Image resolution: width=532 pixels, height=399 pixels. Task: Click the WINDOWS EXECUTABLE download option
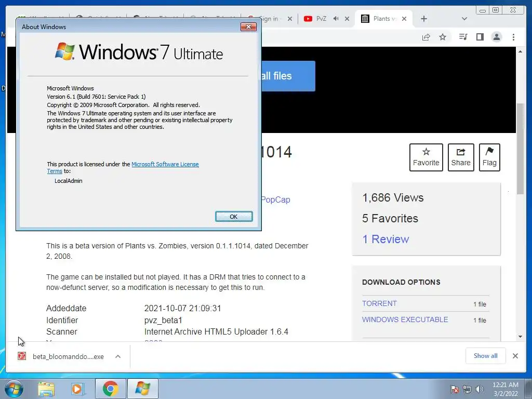pyautogui.click(x=405, y=320)
